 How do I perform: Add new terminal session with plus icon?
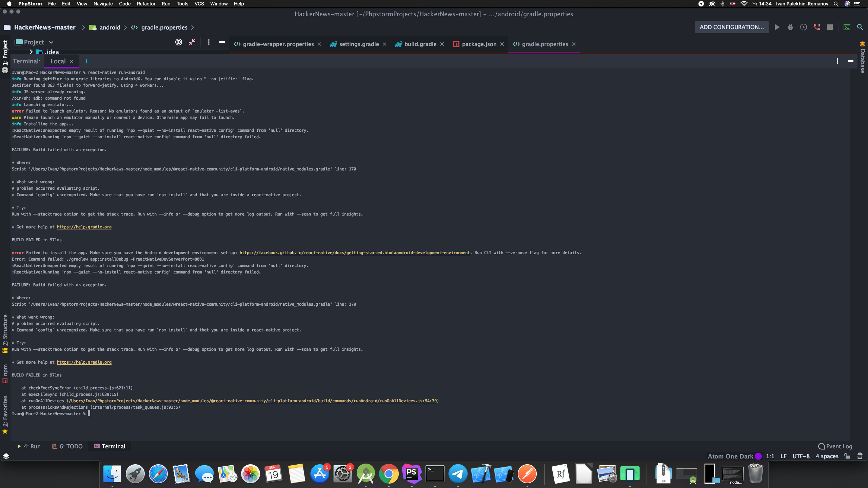click(86, 61)
